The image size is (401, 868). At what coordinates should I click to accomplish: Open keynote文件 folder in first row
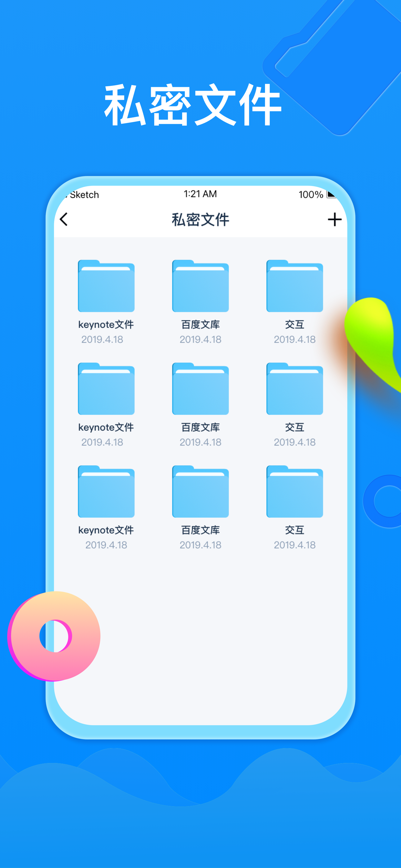click(106, 286)
